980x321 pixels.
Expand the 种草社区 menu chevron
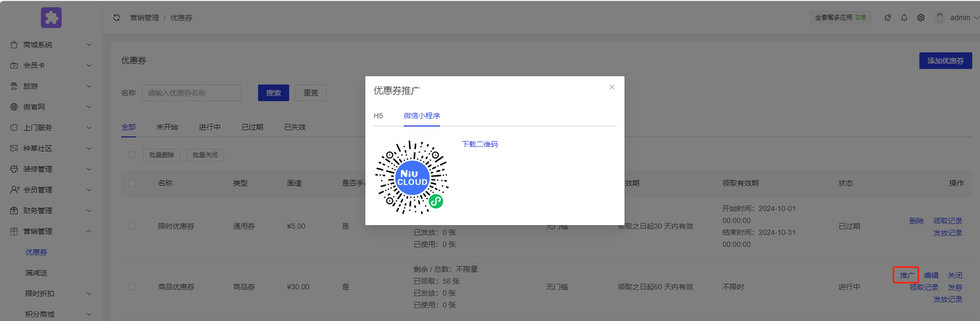point(89,148)
